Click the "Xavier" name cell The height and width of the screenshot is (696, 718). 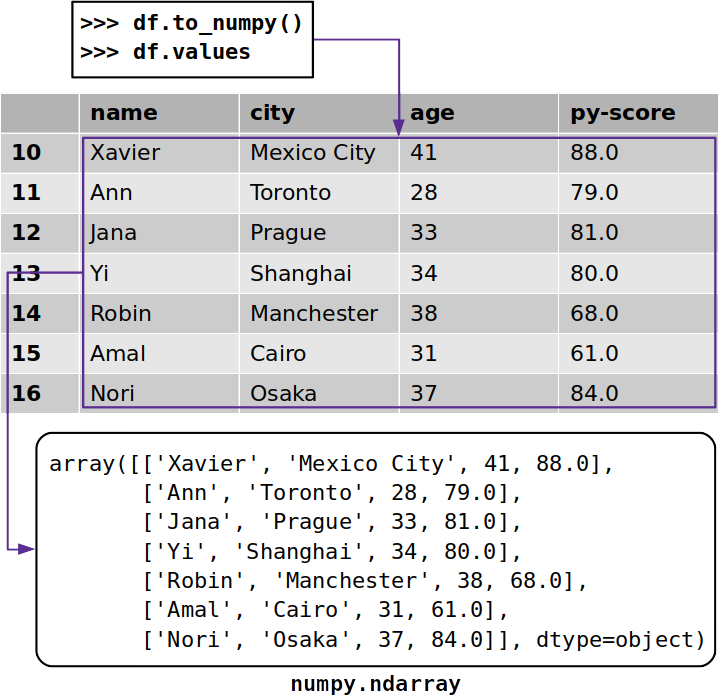[125, 153]
